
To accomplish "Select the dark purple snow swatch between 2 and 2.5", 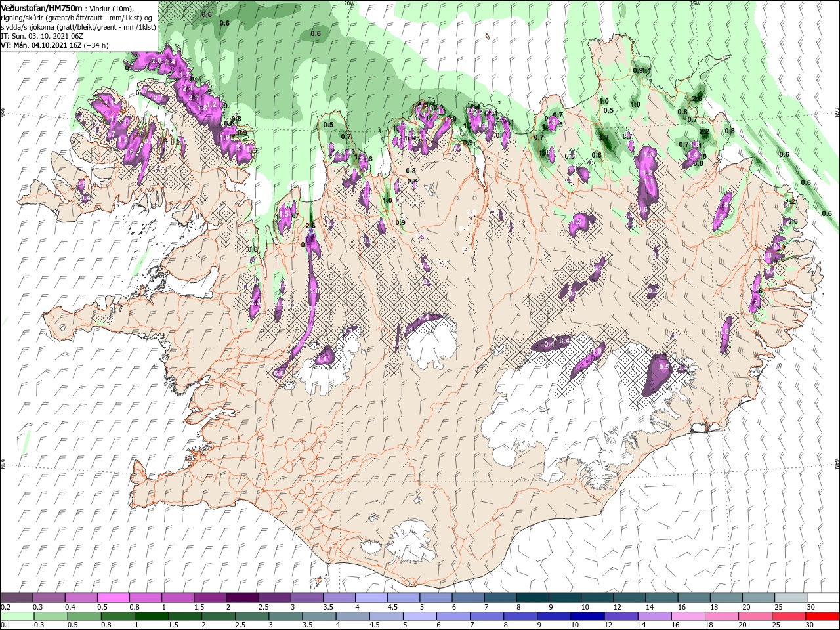I will (241, 597).
